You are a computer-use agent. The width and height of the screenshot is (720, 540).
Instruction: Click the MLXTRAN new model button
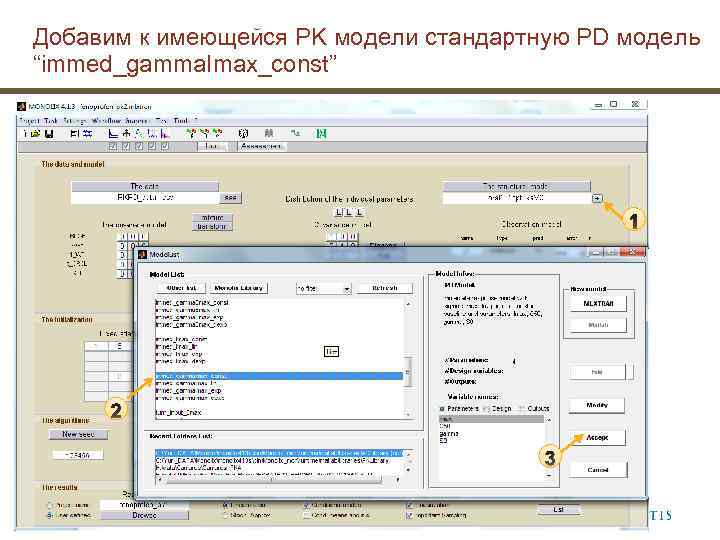coord(598,304)
